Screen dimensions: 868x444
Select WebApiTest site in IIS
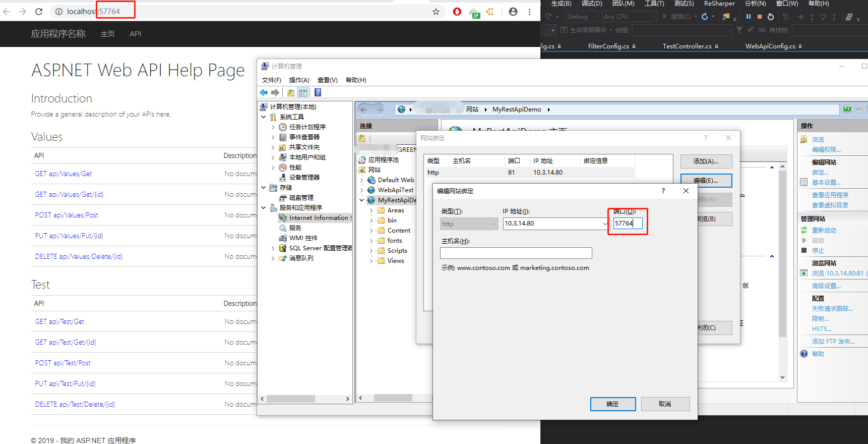[395, 190]
